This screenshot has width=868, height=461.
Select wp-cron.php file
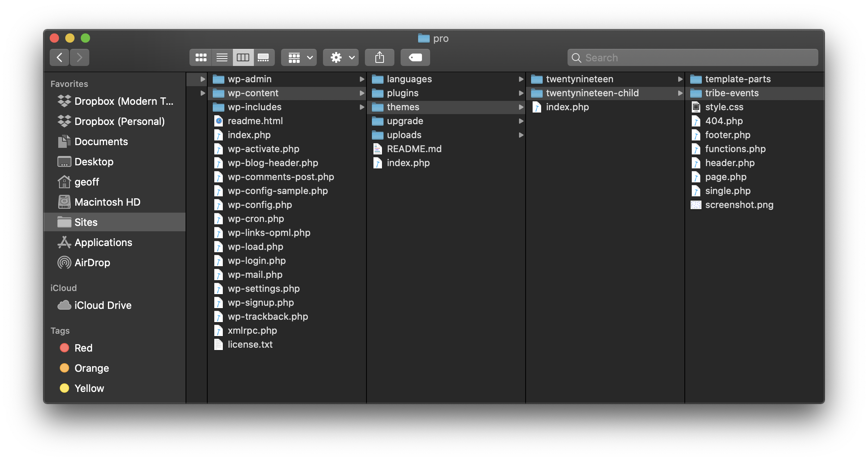[x=287, y=219]
